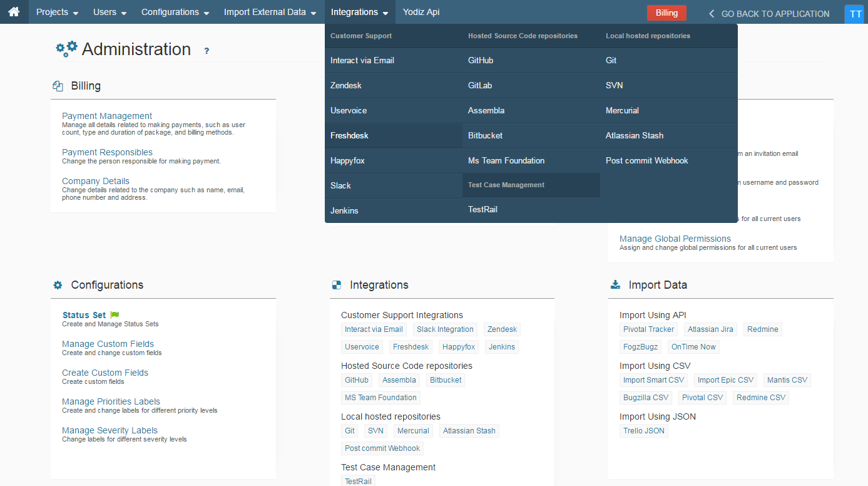Viewport: 868px width, 486px height.
Task: Select Yodiz Api from the top menu
Action: [x=421, y=12]
